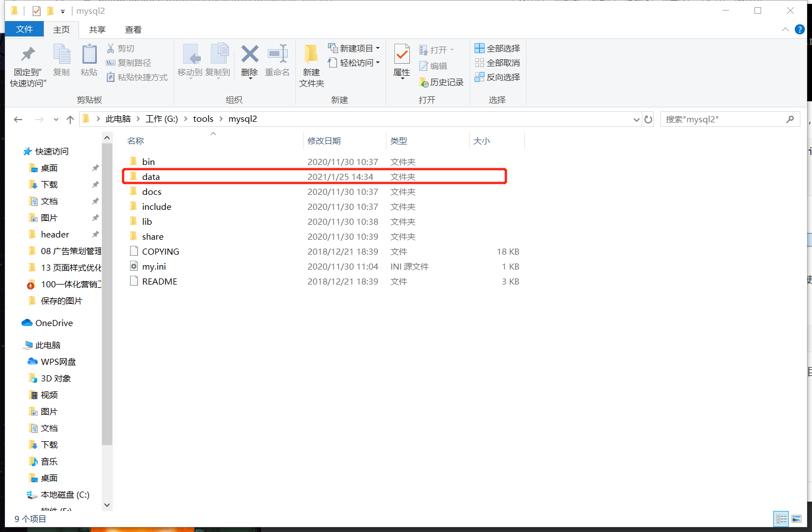Viewport: 812px width, 532px height.
Task: Click the Copy icon in ribbon
Action: pos(61,54)
